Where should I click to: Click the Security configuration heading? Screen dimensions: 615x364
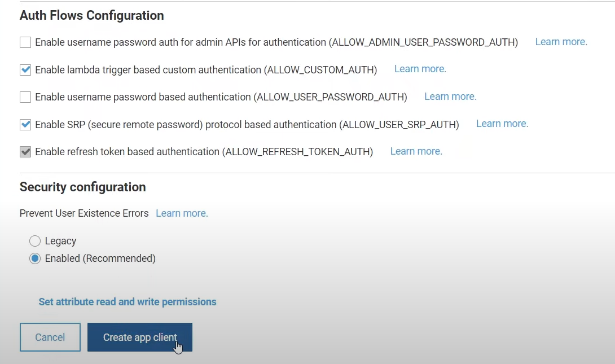tap(83, 187)
